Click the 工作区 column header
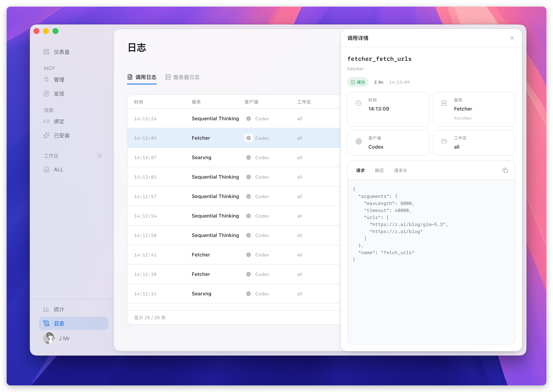Image resolution: width=553 pixels, height=392 pixels. 304,102
